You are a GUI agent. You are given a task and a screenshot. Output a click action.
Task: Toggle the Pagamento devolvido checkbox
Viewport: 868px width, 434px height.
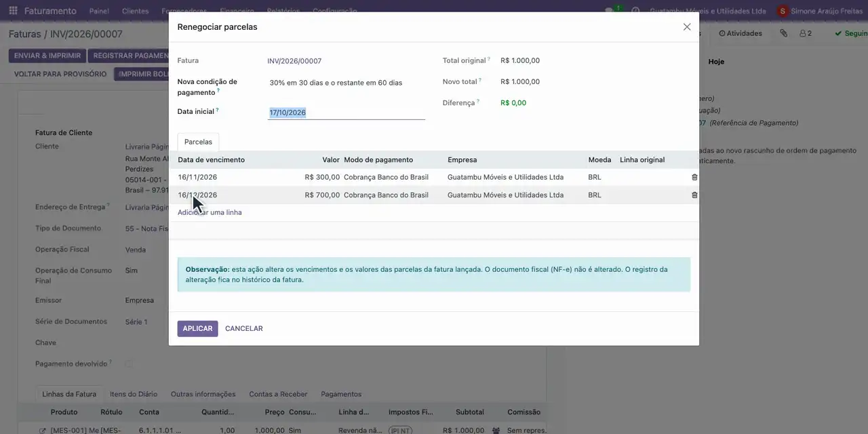(x=129, y=364)
